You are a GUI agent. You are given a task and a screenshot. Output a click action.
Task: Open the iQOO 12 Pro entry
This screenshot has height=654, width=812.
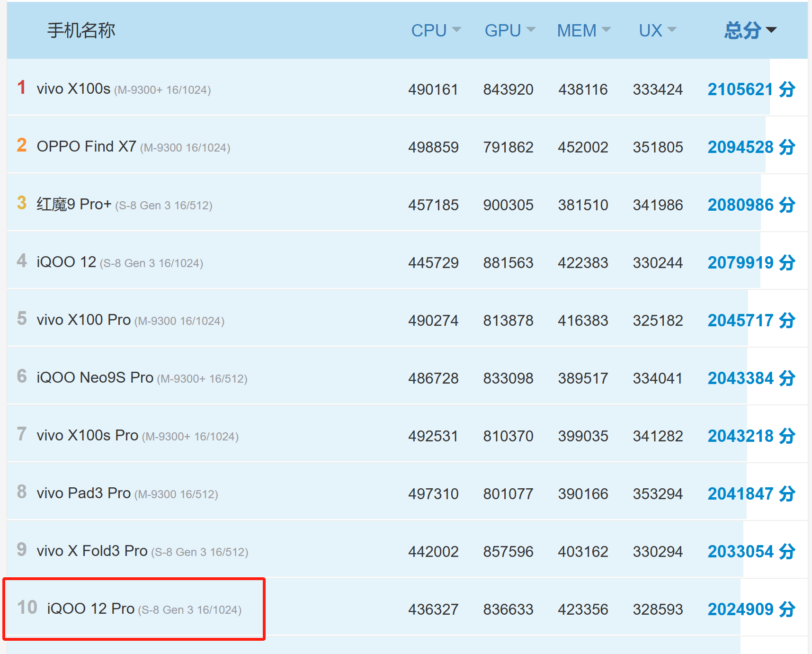coord(144,609)
